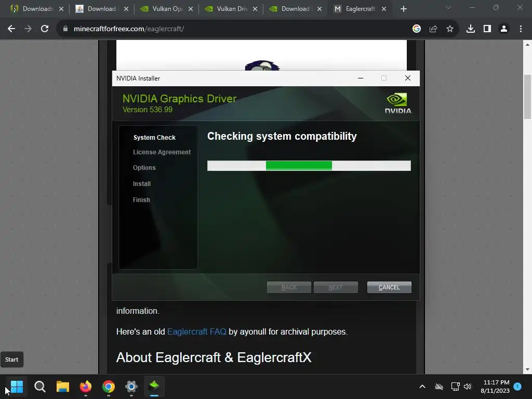Screen dimensions: 532x399
Task: Click the Google icon in address bar
Action: click(x=417, y=29)
